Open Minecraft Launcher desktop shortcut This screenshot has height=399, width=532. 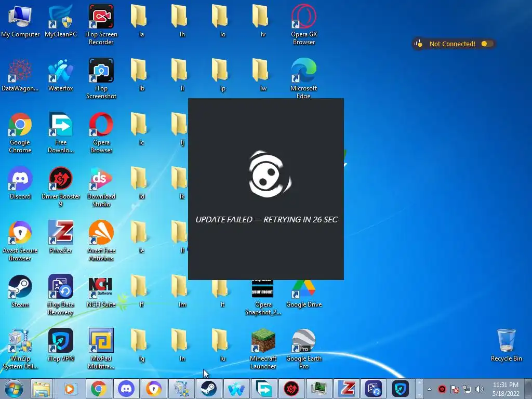[263, 349]
